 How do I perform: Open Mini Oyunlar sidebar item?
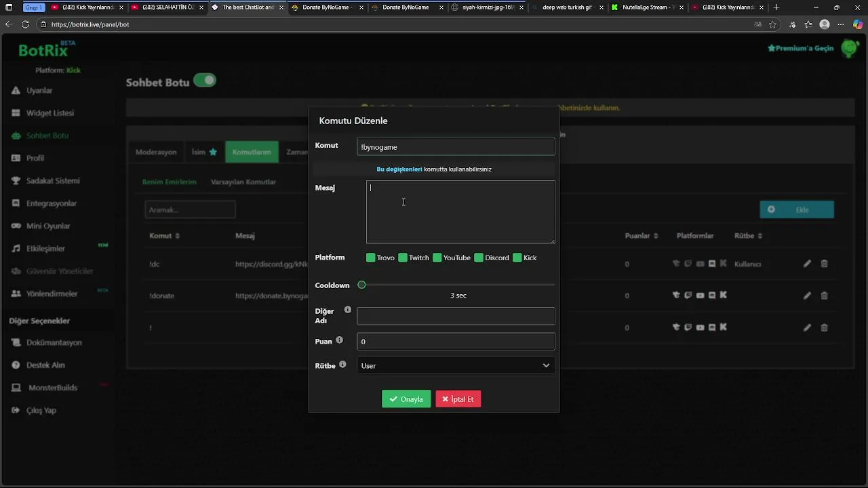coord(48,226)
